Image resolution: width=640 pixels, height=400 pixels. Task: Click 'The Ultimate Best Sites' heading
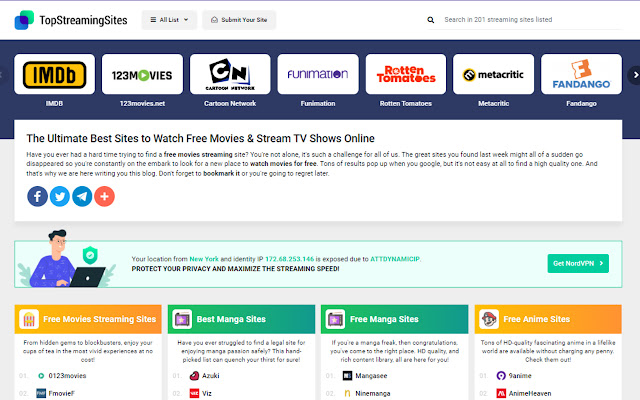200,138
